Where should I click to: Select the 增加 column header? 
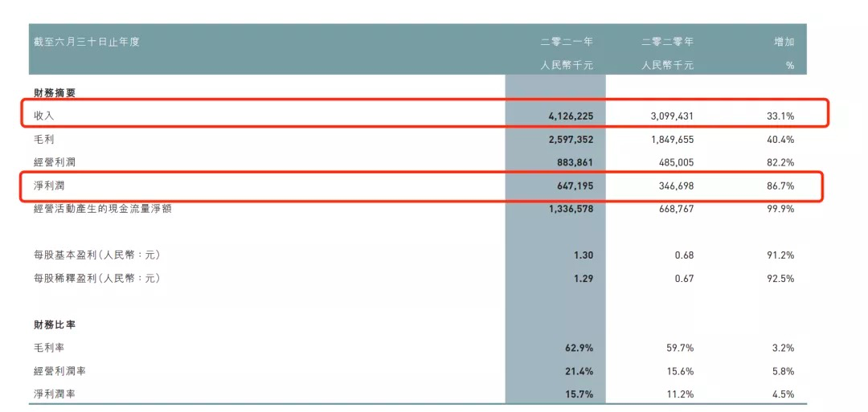point(784,42)
